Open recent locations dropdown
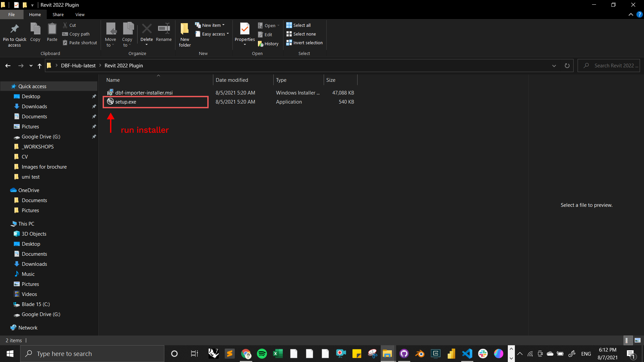The width and height of the screenshot is (644, 362). click(31, 66)
